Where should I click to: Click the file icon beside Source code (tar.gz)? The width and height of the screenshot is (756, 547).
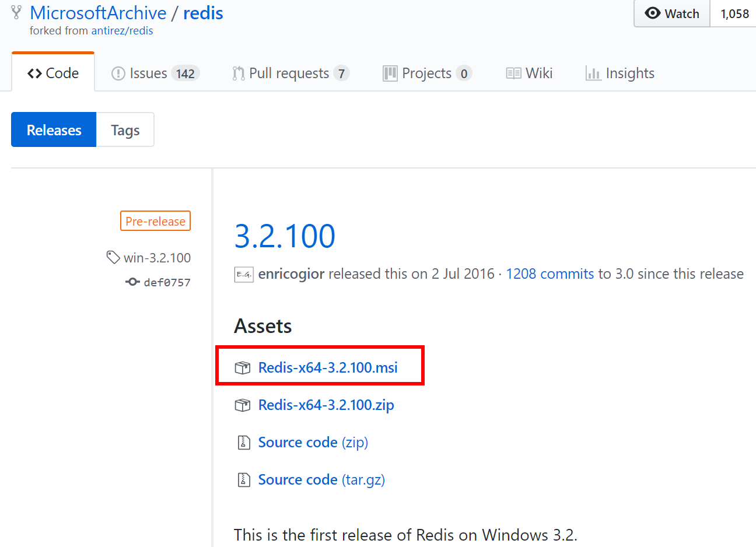click(x=243, y=480)
